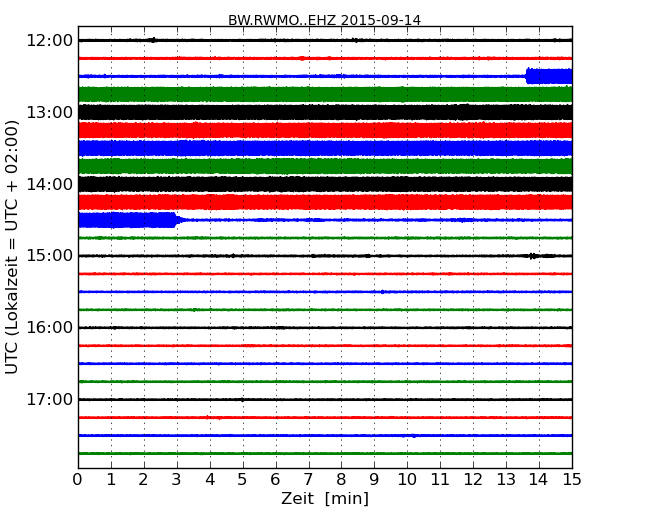The height and width of the screenshot is (520, 650).
Task: Click the 17:00 time axis label
Action: tap(49, 399)
